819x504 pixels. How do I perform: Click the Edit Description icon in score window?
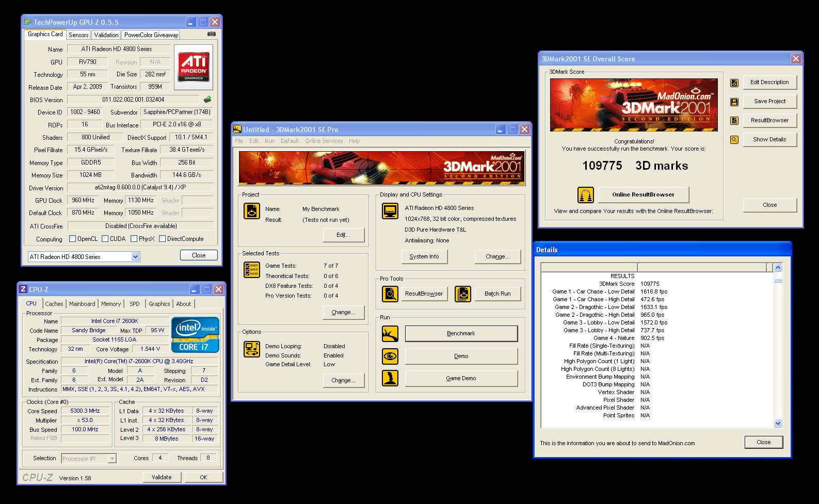(734, 83)
